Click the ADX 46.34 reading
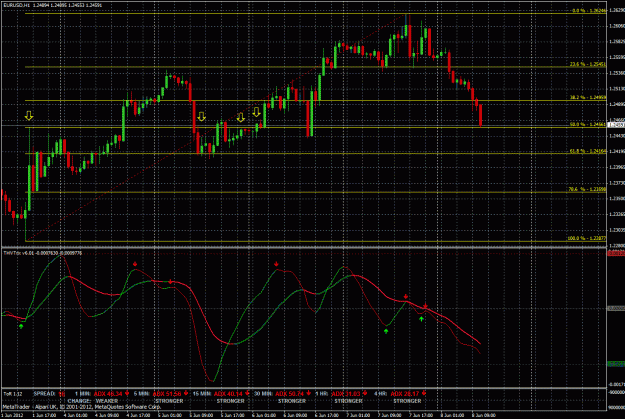625x419 pixels. [x=108, y=394]
